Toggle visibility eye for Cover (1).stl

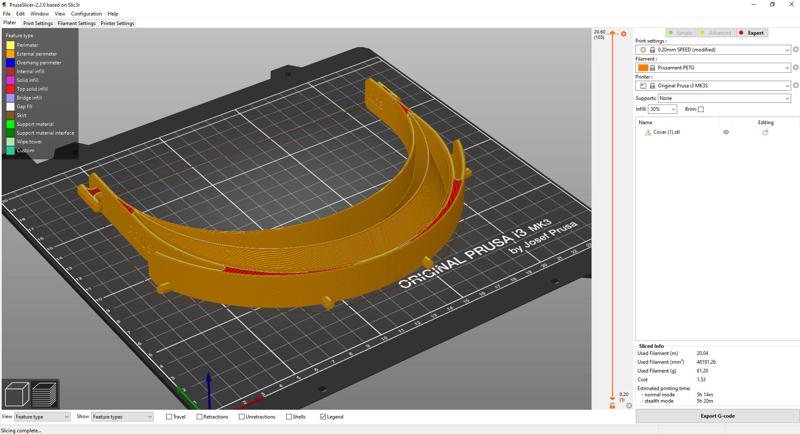tap(726, 132)
